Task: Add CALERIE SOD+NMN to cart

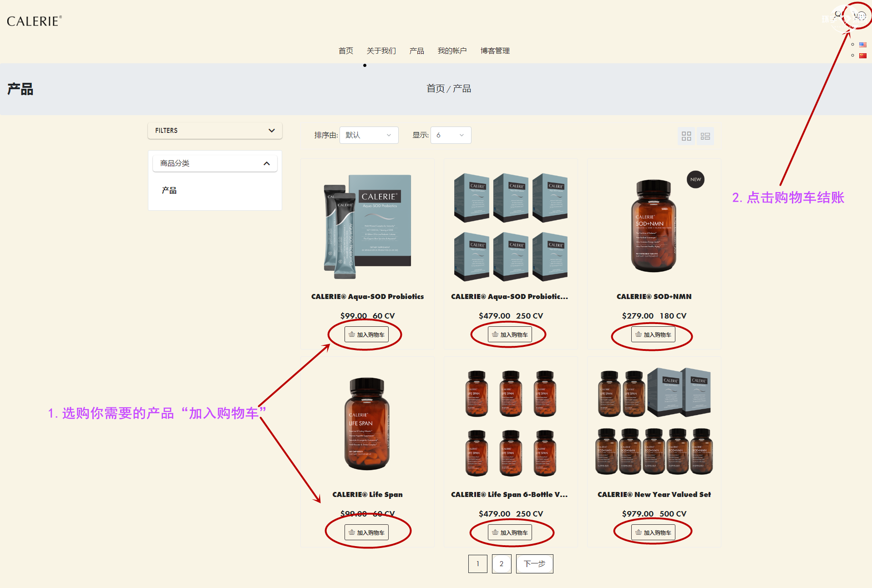Action: [x=653, y=335]
